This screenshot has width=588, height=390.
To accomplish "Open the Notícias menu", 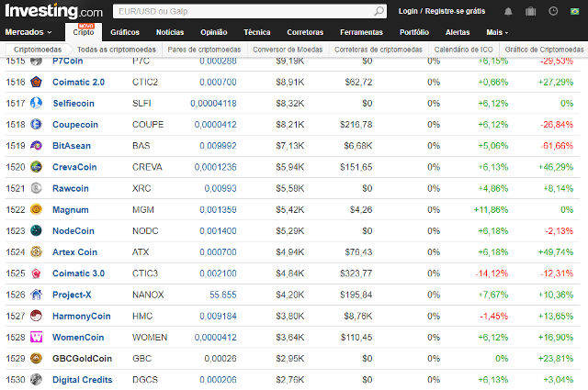I will coord(170,32).
